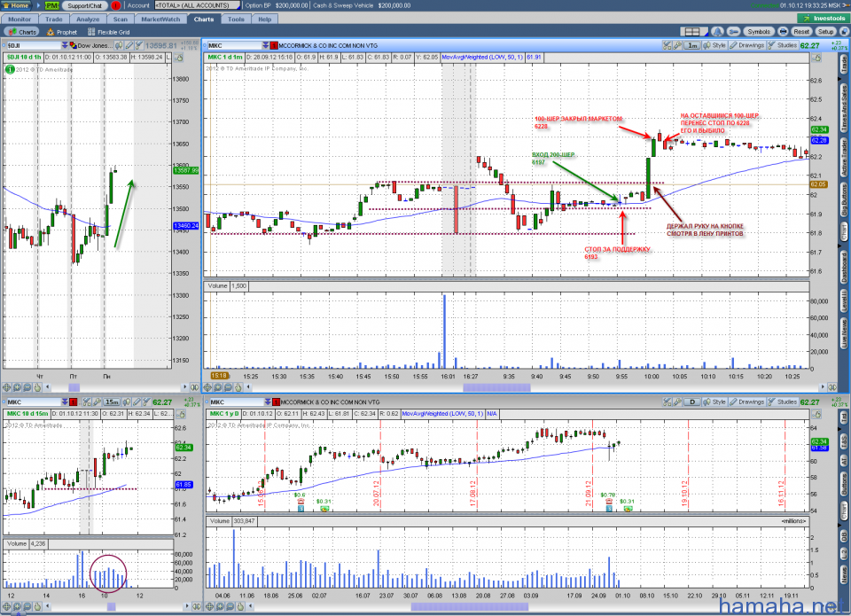Select the Flexible Grid sub-tab
The height and width of the screenshot is (616, 851).
pos(108,32)
